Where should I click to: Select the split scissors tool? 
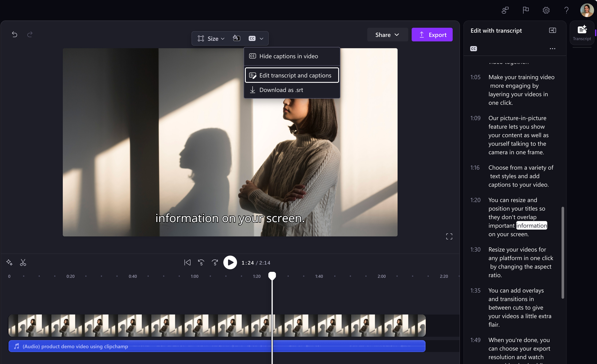point(23,262)
